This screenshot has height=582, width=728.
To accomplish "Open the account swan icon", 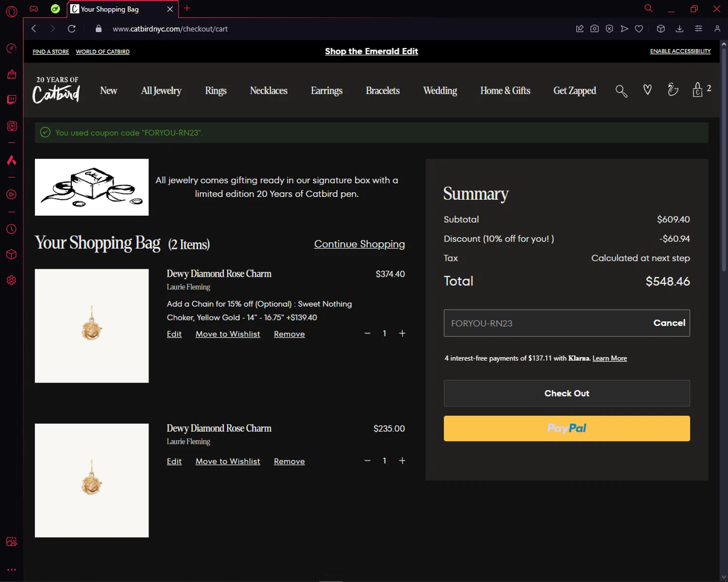I will coord(673,90).
